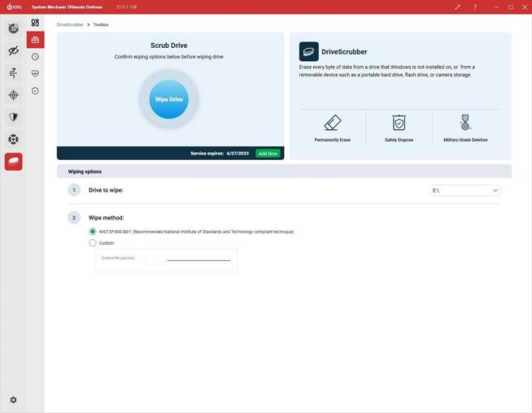Open the wrench tools icon in title bar
The width and height of the screenshot is (532, 413).
coord(458,7)
